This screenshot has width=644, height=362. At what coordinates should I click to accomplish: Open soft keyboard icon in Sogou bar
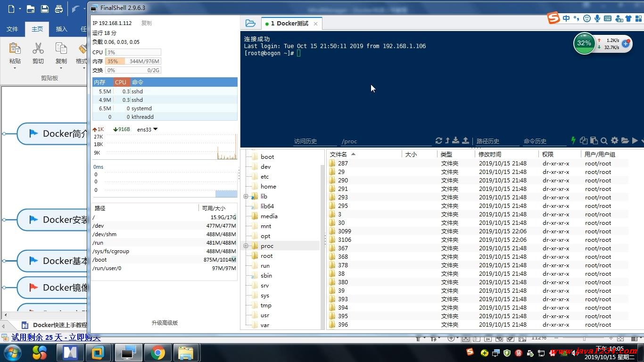pos(608,18)
